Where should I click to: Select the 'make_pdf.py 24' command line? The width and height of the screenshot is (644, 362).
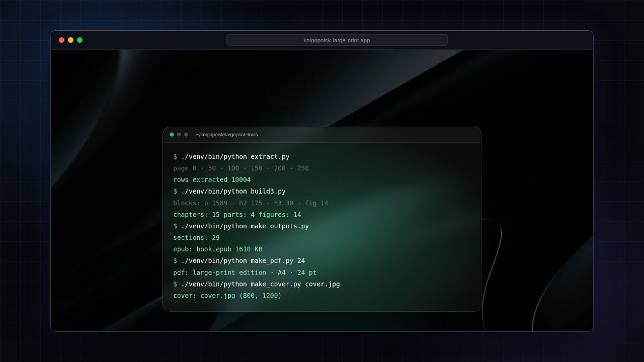coord(239,261)
